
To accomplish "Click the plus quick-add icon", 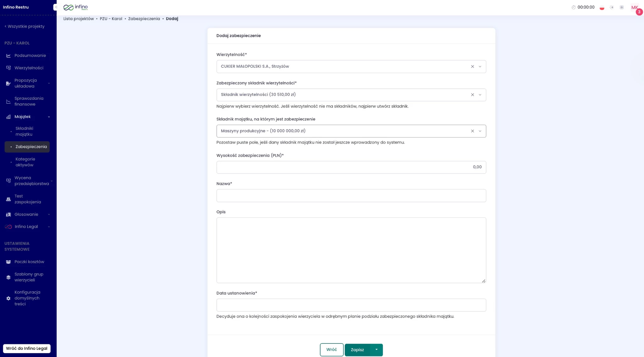I will (622, 7).
